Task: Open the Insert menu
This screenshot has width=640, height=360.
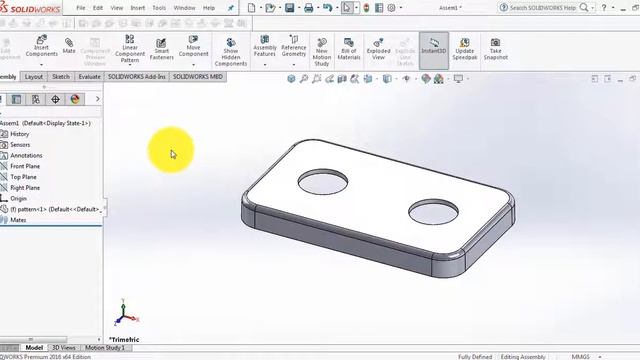Action: click(138, 8)
